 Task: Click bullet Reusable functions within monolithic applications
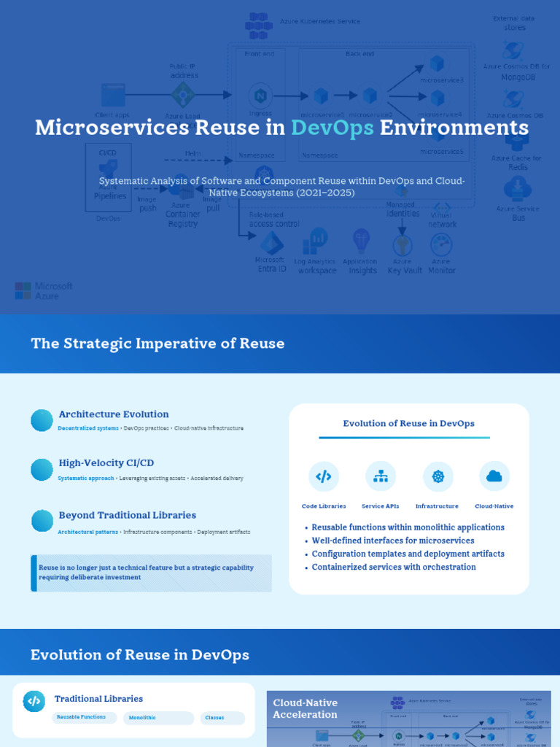point(408,527)
